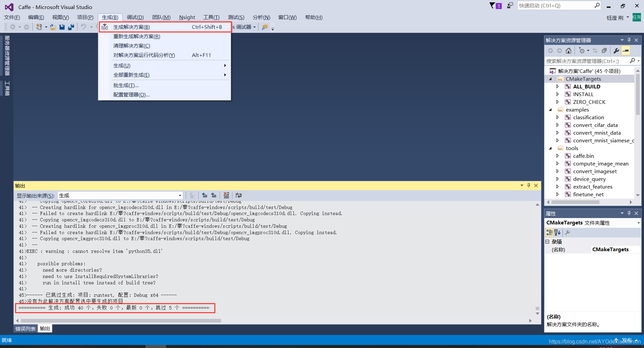Go to previous message in Output toolbar

click(205, 195)
